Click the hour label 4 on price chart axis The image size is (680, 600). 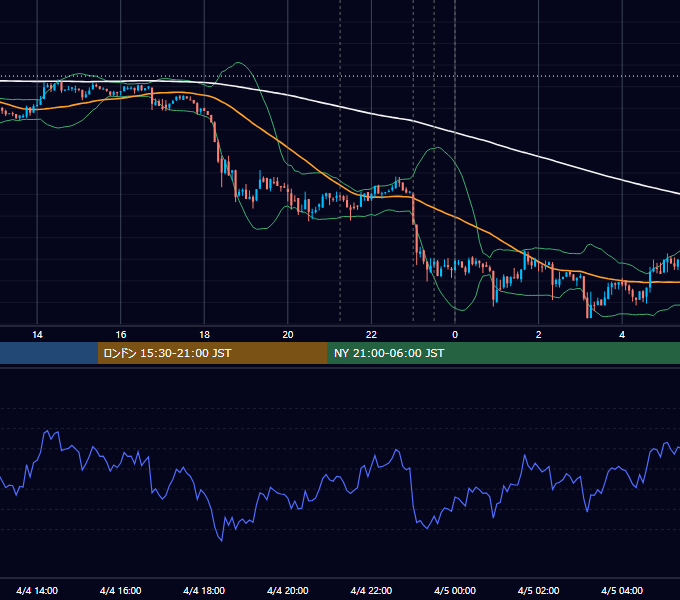click(x=622, y=335)
